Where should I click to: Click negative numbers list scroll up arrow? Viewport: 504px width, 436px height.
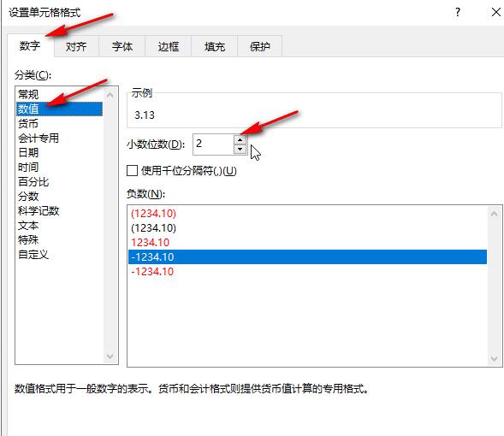[494, 214]
